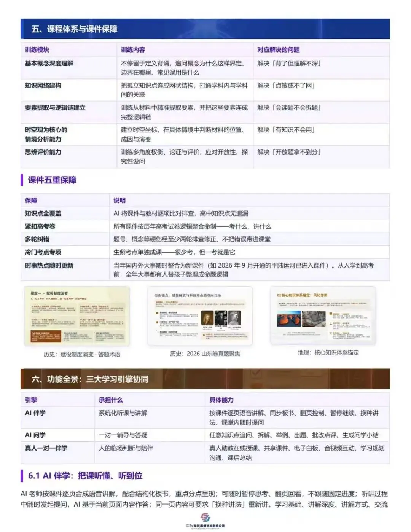Open the 历史：2026 山东卷真题聚焦 slide thumbnail

click(200, 316)
